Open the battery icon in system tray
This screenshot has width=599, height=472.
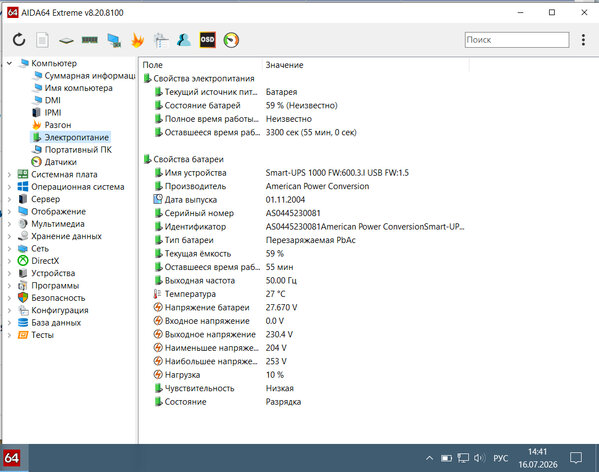tap(446, 458)
